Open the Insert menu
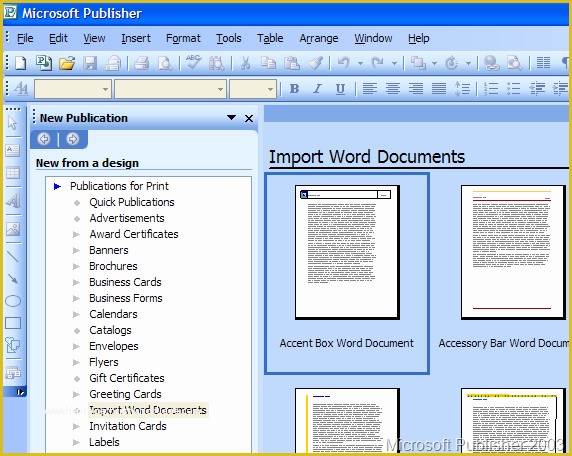Viewport: 572px width, 456px height. tap(136, 38)
